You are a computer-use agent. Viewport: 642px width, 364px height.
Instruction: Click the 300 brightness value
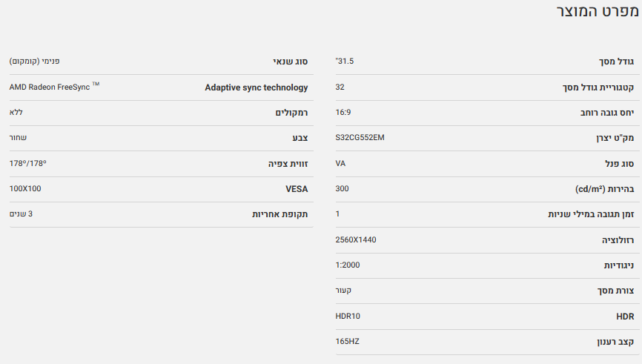(342, 188)
